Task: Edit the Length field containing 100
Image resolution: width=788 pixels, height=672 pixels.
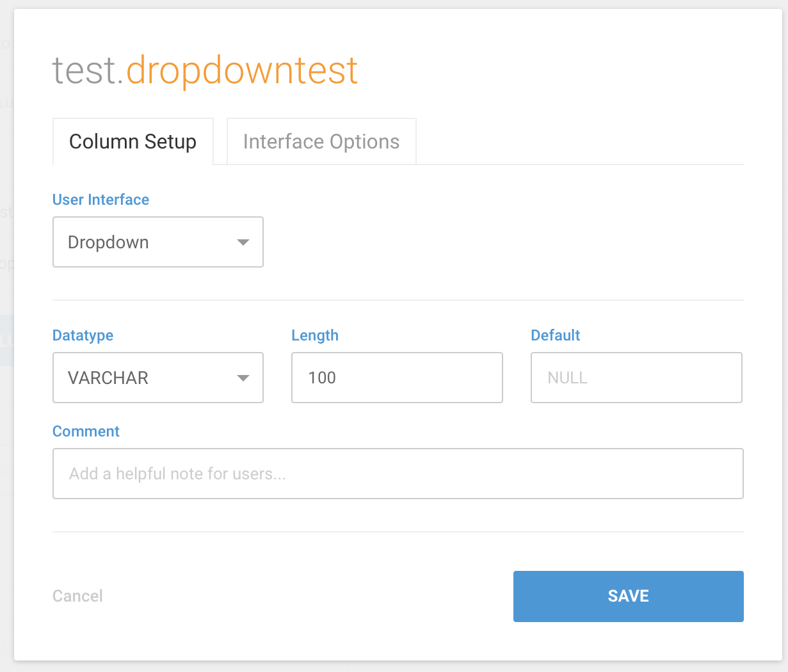Action: coord(397,378)
